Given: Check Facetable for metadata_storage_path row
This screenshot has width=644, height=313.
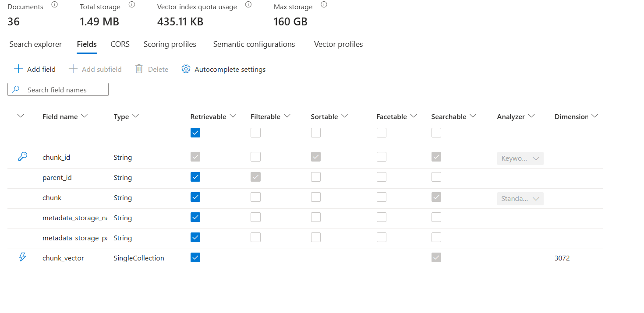Looking at the screenshot, I should 382,237.
